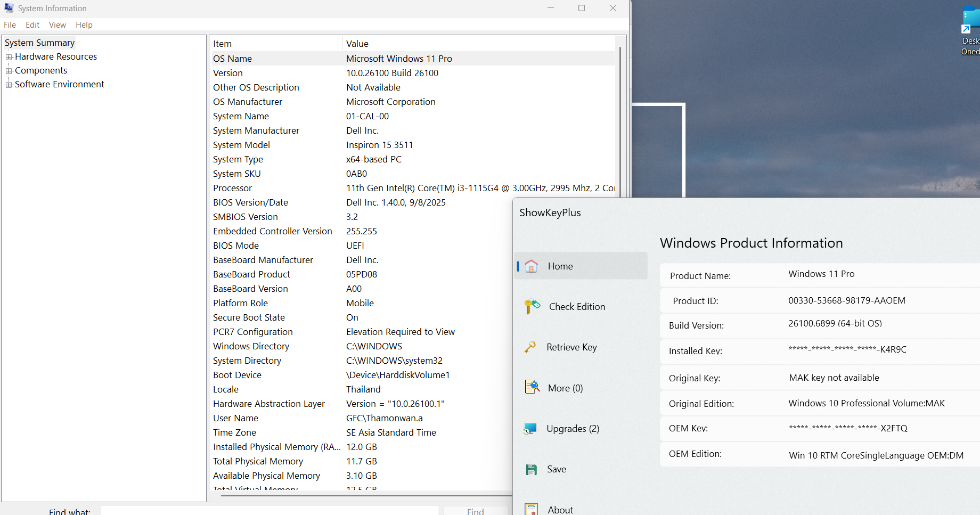Click the Upgrades monitor icon
This screenshot has height=515, width=980.
tap(530, 429)
